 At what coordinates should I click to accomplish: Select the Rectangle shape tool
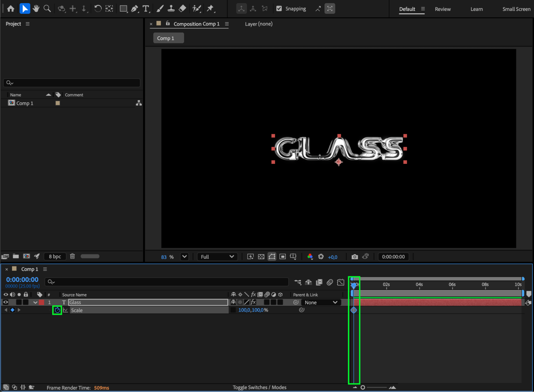pyautogui.click(x=123, y=9)
